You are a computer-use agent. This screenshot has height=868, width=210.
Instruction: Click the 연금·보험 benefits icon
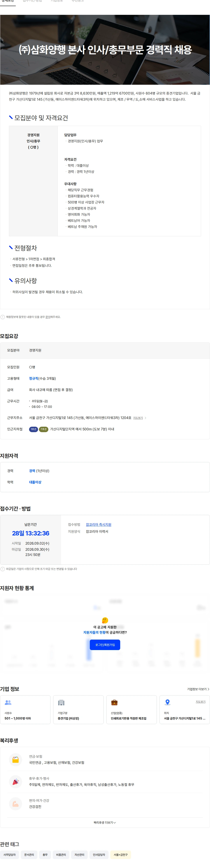[x=16, y=759]
